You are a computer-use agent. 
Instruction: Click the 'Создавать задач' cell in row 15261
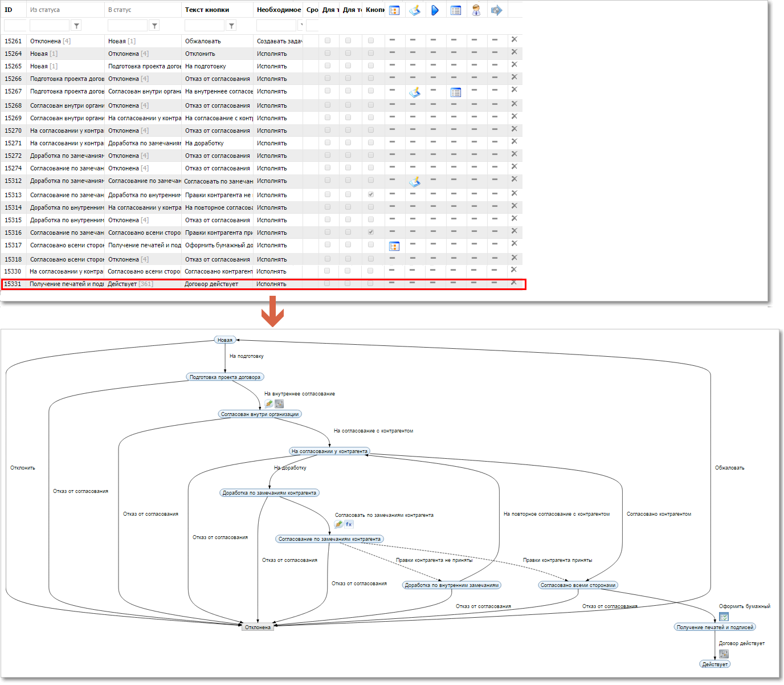click(279, 41)
